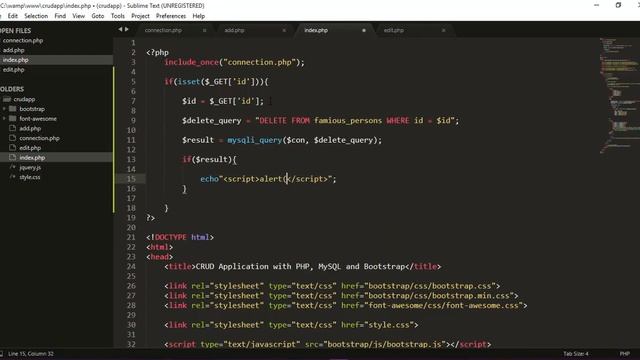Click the style.css link tag line
The height and width of the screenshot is (360, 640).
291,325
